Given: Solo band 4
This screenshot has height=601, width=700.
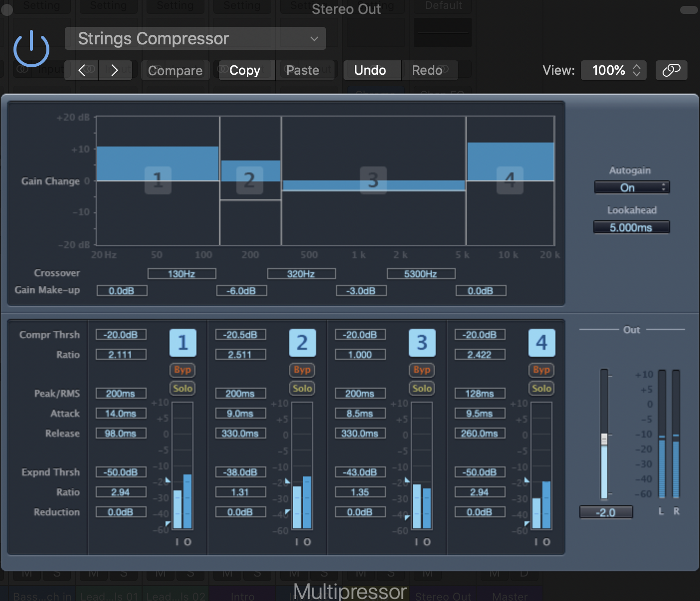Looking at the screenshot, I should (x=541, y=388).
